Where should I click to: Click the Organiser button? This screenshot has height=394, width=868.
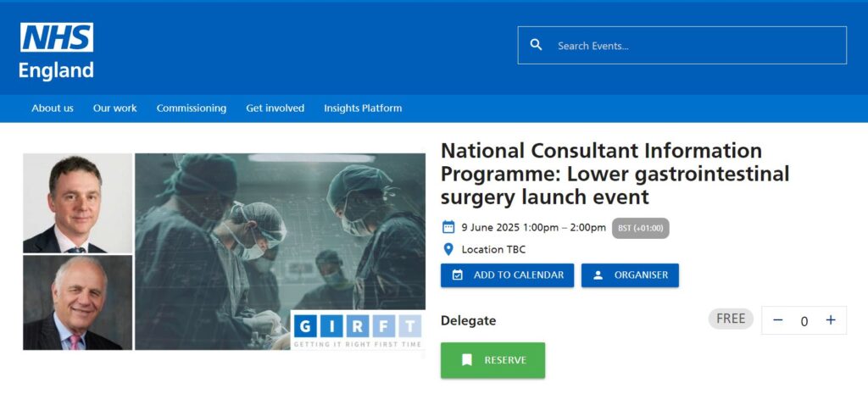[630, 275]
